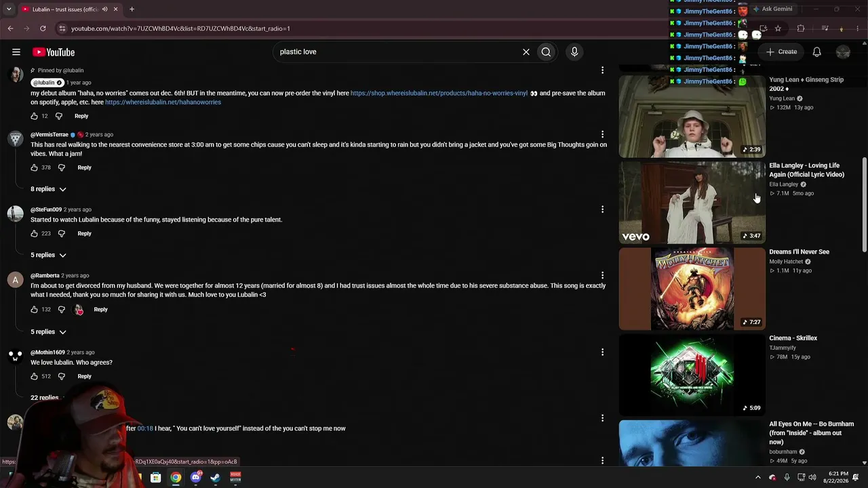Open the whereislubalin.net/hahanoworries link

coord(163,102)
